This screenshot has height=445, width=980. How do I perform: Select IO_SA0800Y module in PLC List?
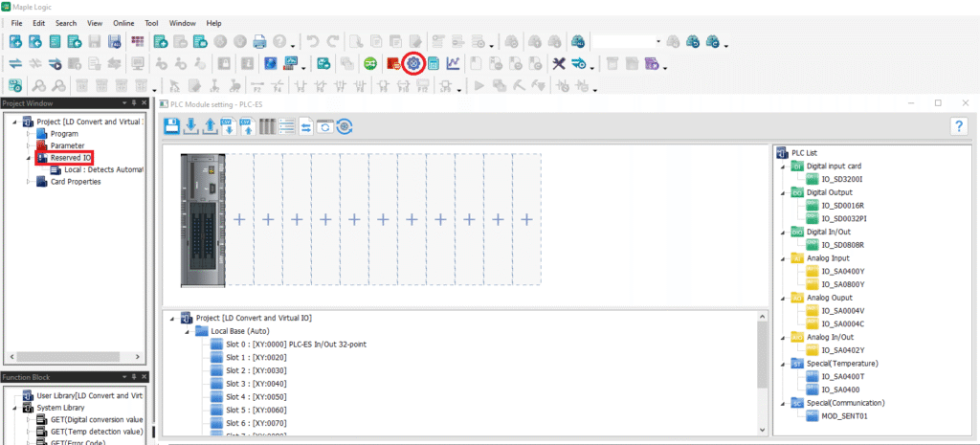842,284
